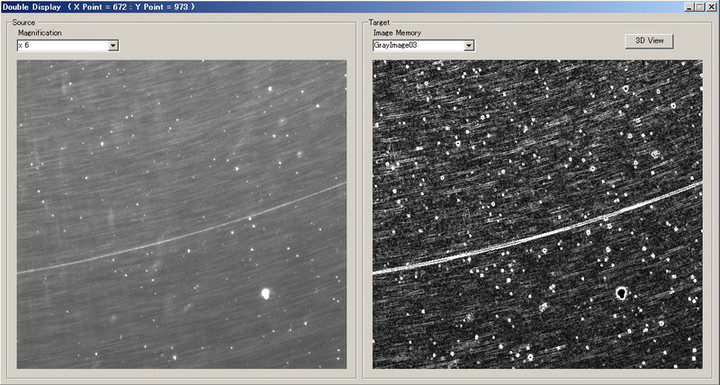The width and height of the screenshot is (720, 385).
Task: Click the small ring near bottom of Target image
Action: coord(530,357)
